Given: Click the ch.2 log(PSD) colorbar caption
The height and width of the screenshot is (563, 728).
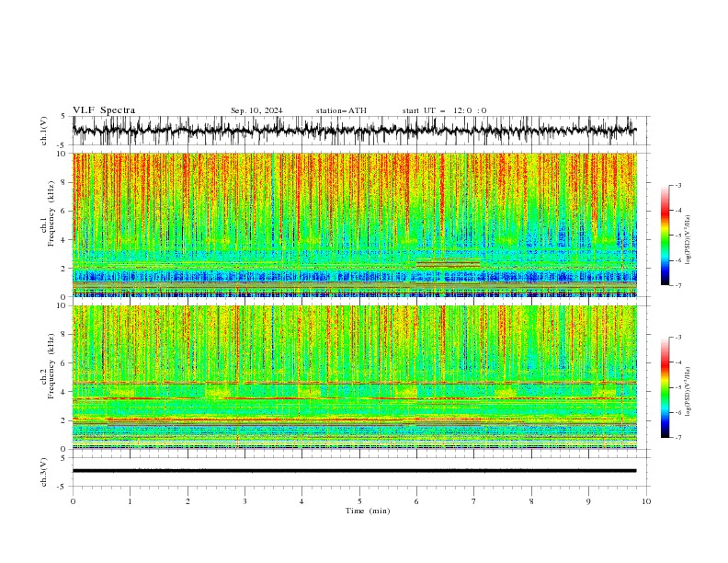Looking at the screenshot, I should [x=688, y=391].
